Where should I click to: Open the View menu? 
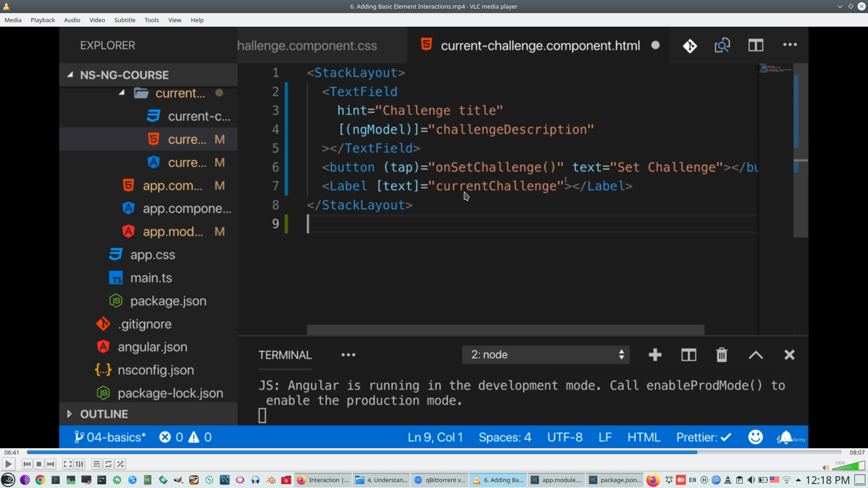coord(175,20)
